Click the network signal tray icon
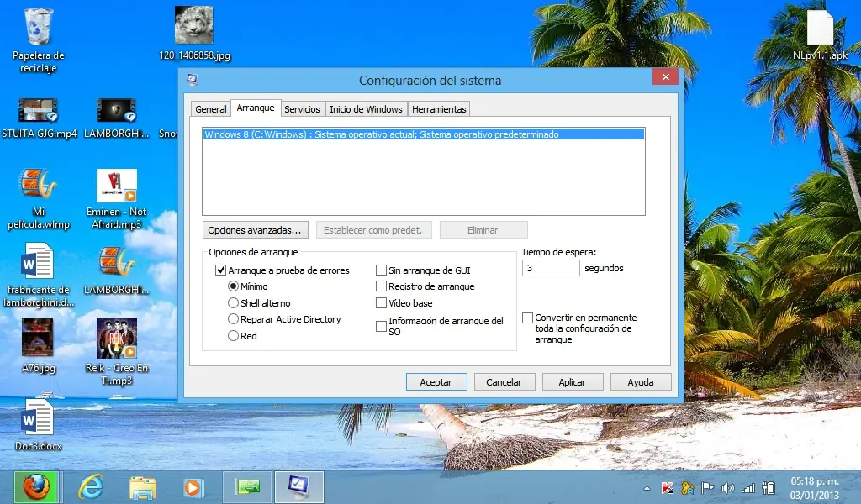The width and height of the screenshot is (861, 504). tap(747, 488)
